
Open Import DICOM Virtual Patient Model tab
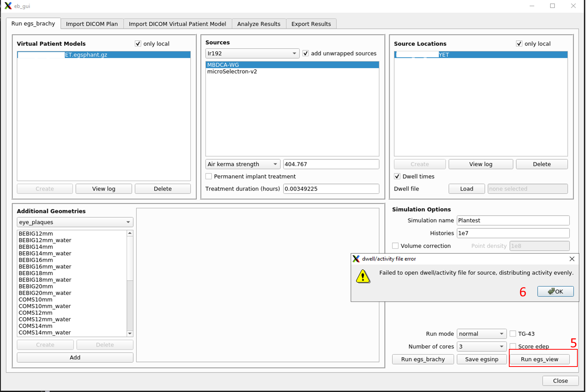[177, 24]
